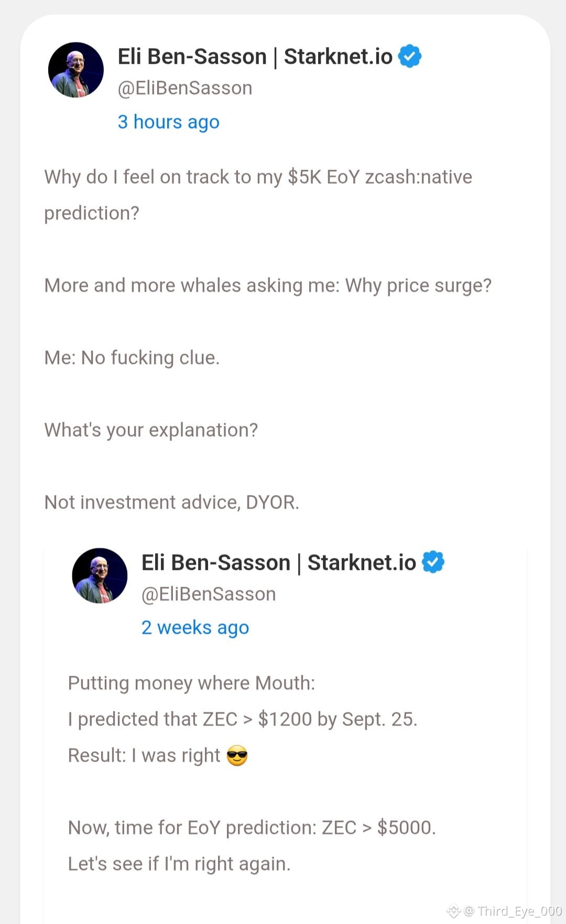Tap the blue verified badge on main post
Screen dimensions: 566x924
tap(410, 56)
